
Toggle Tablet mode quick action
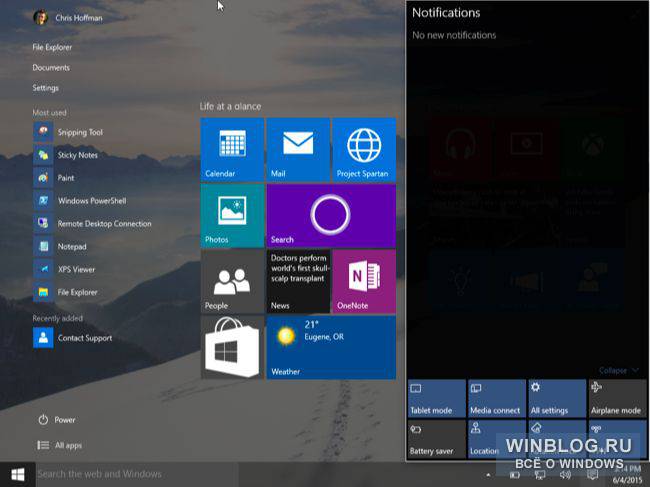(437, 398)
